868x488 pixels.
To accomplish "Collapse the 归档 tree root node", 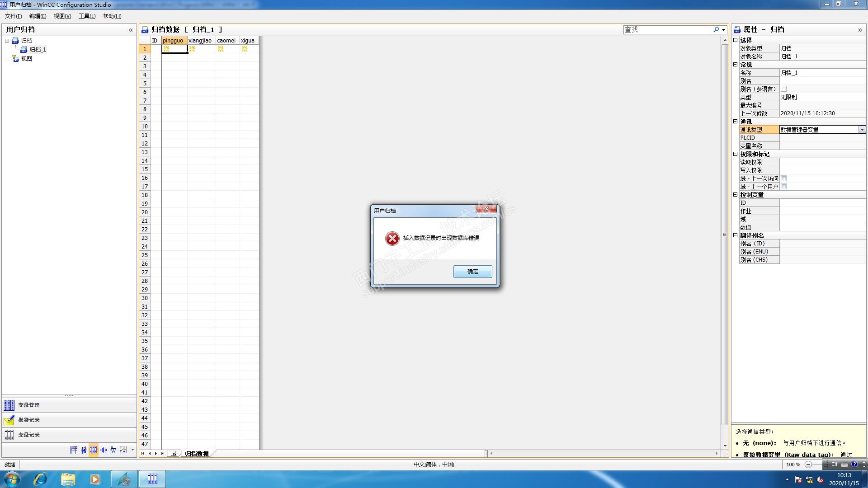I will coord(7,41).
